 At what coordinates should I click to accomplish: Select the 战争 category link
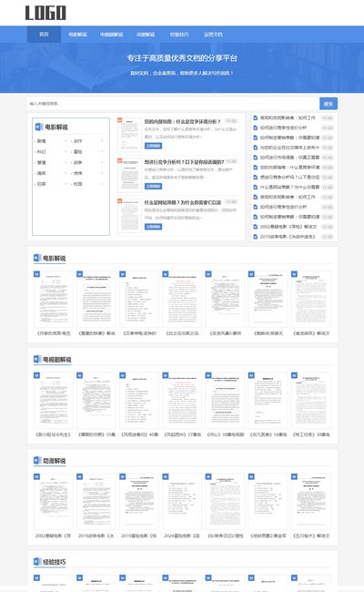(77, 162)
